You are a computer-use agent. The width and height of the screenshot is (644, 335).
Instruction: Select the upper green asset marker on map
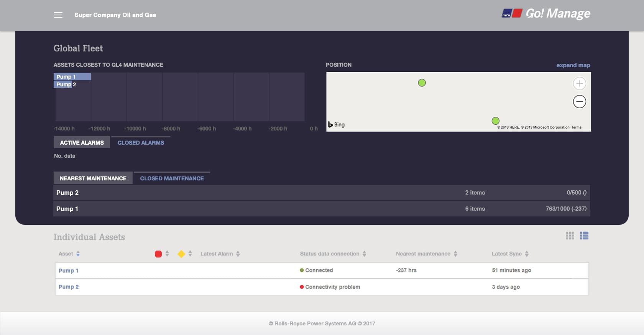coord(422,83)
